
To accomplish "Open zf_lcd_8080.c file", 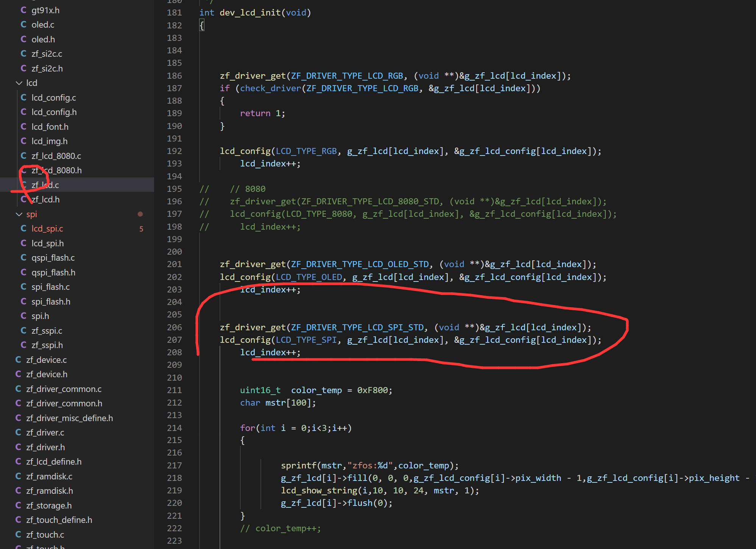I will point(56,156).
